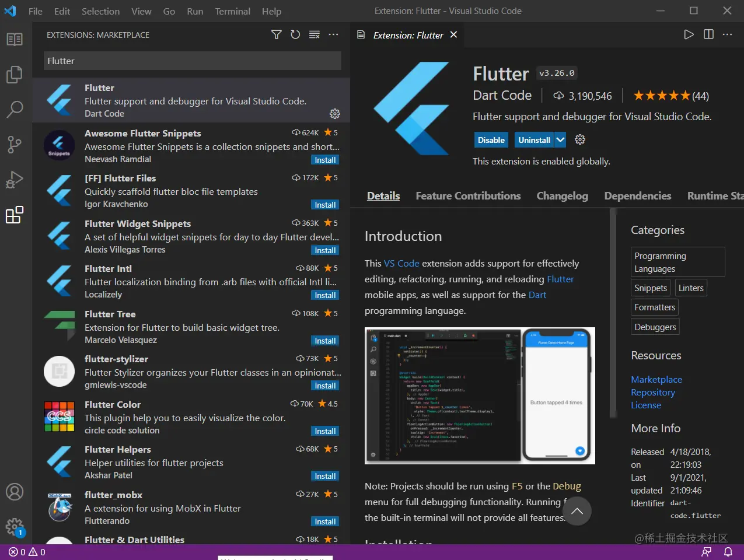Disable the Flutter extension
Screen dimensions: 744x560
pos(491,140)
